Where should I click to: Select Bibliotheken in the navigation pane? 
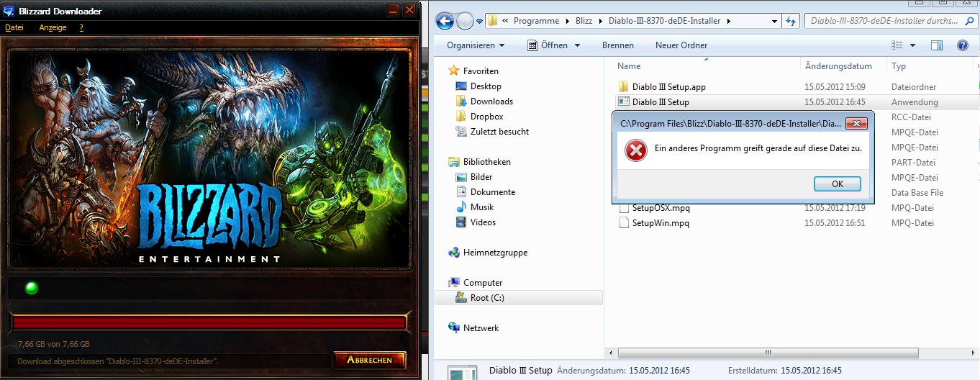486,162
